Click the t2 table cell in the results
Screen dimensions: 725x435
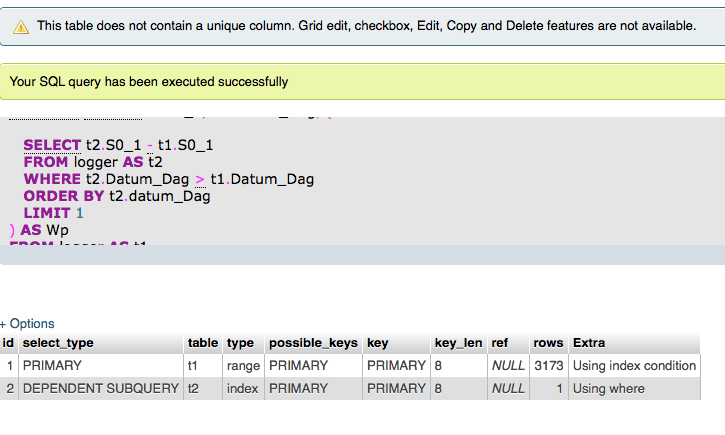coord(193,388)
